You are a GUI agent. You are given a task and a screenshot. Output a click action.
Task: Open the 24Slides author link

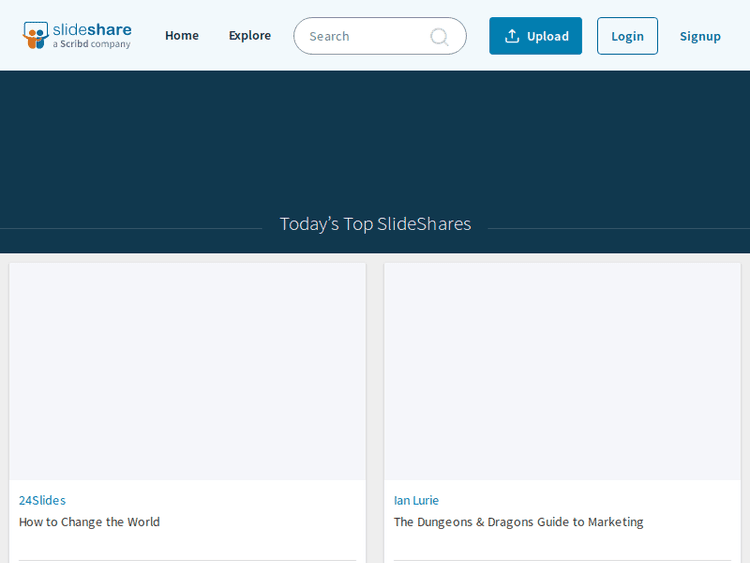[x=42, y=500]
